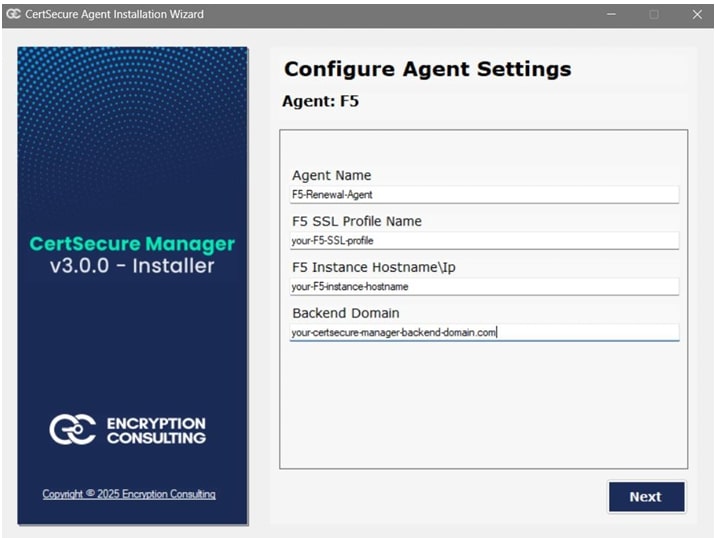Click the 'v3.0.0 - Installer' version text
This screenshot has height=538, width=716.
click(132, 266)
